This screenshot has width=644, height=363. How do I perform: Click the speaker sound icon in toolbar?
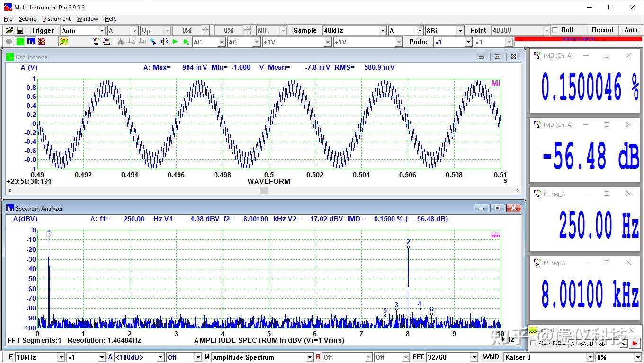tap(164, 42)
